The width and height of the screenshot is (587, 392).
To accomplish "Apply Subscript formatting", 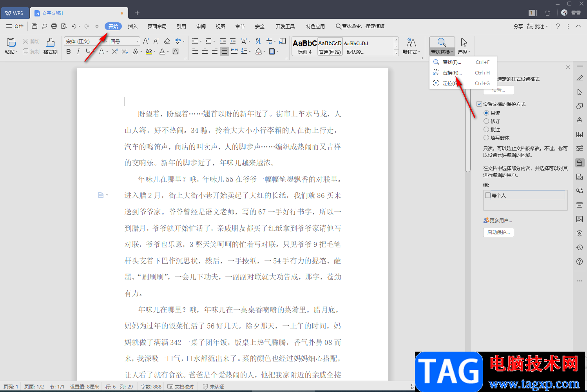I will click(125, 51).
